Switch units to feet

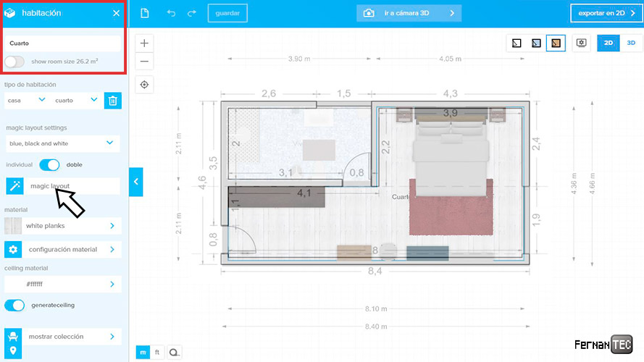[x=157, y=352]
